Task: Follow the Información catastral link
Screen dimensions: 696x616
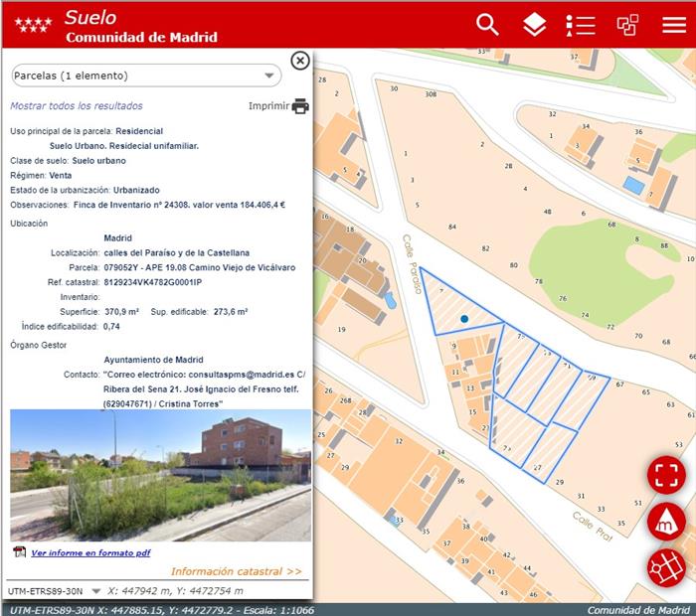Action: tap(236, 571)
